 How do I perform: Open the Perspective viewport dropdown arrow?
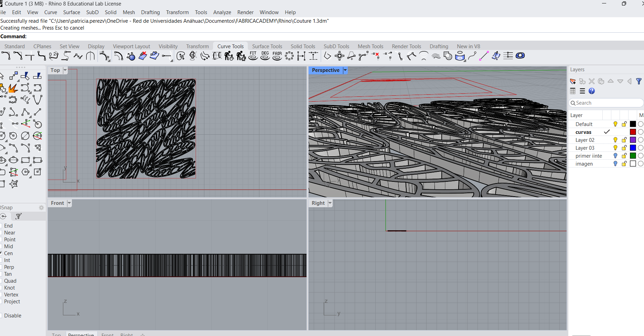[x=345, y=70]
